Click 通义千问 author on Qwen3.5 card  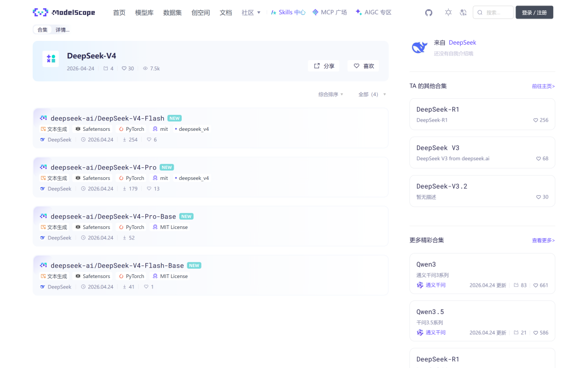(431, 333)
